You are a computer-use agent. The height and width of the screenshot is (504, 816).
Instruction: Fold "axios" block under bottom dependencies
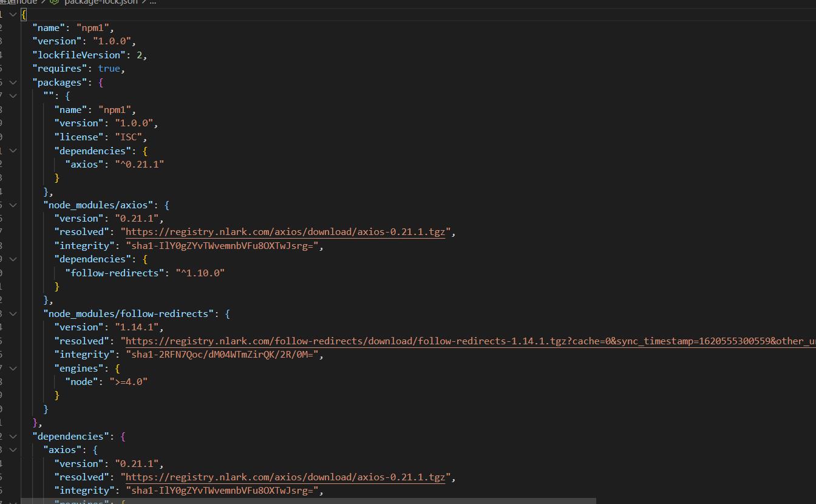pyautogui.click(x=13, y=449)
